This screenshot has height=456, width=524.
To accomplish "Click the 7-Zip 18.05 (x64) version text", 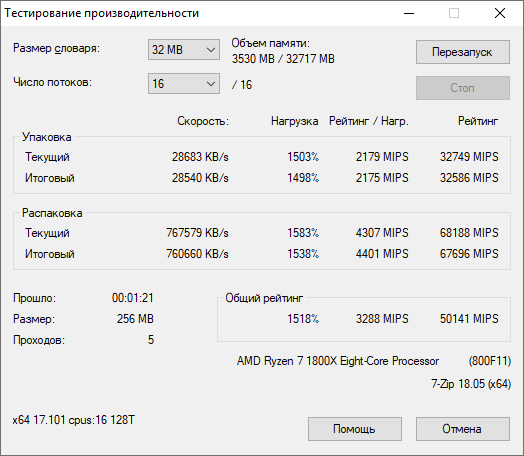I will (471, 384).
